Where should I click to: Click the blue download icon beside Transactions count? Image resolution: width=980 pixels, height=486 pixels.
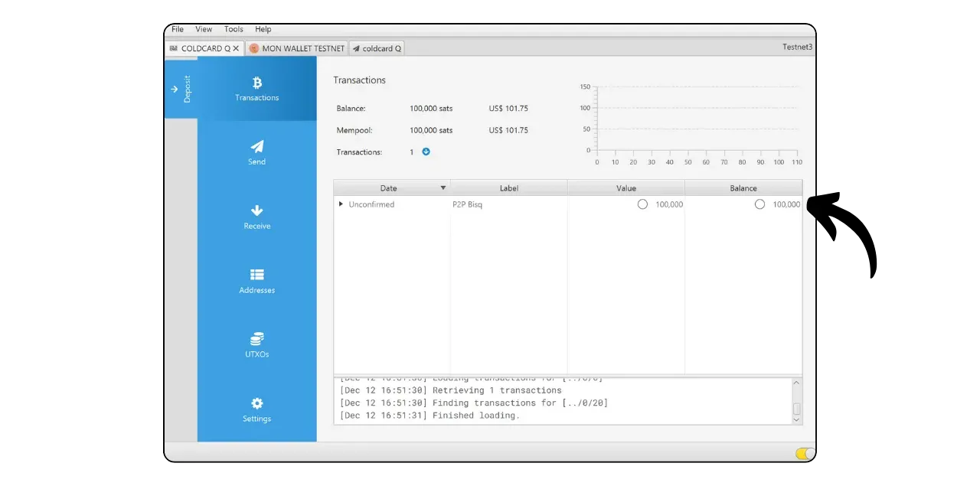[426, 152]
